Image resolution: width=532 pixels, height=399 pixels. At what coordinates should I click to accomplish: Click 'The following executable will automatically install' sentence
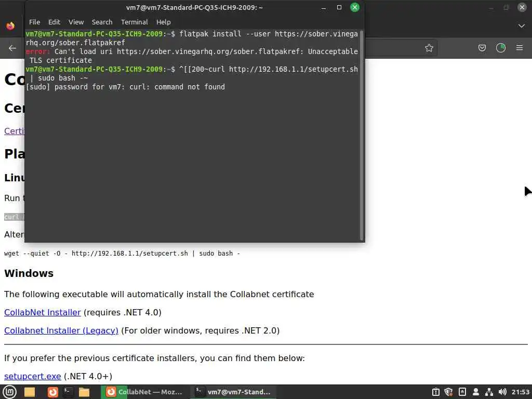click(159, 294)
